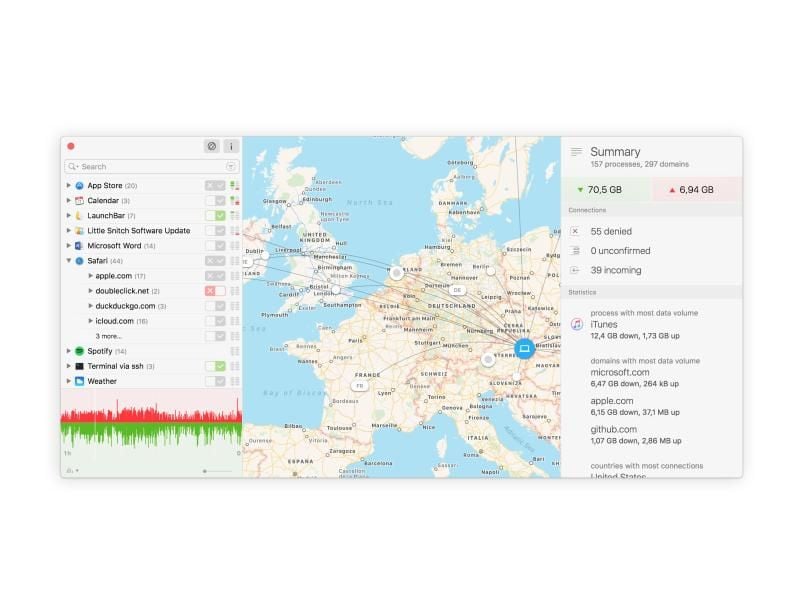The height and width of the screenshot is (600, 800).
Task: Expand the Calendar row
Action: [69, 201]
